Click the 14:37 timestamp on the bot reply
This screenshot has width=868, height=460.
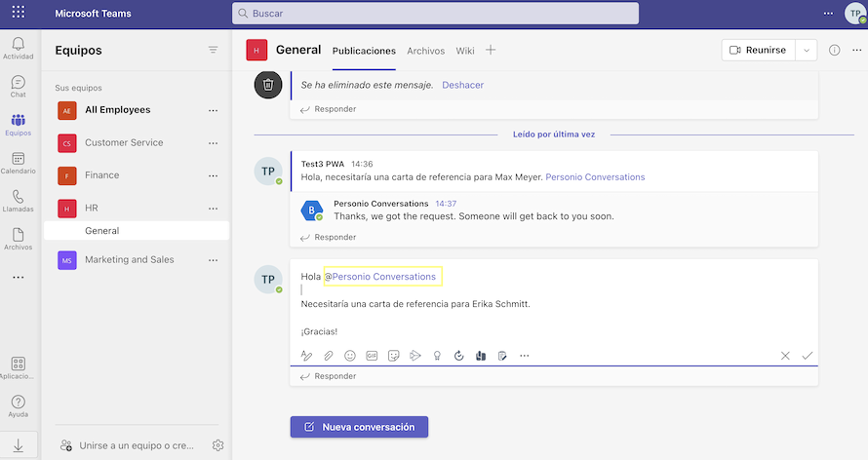point(446,204)
